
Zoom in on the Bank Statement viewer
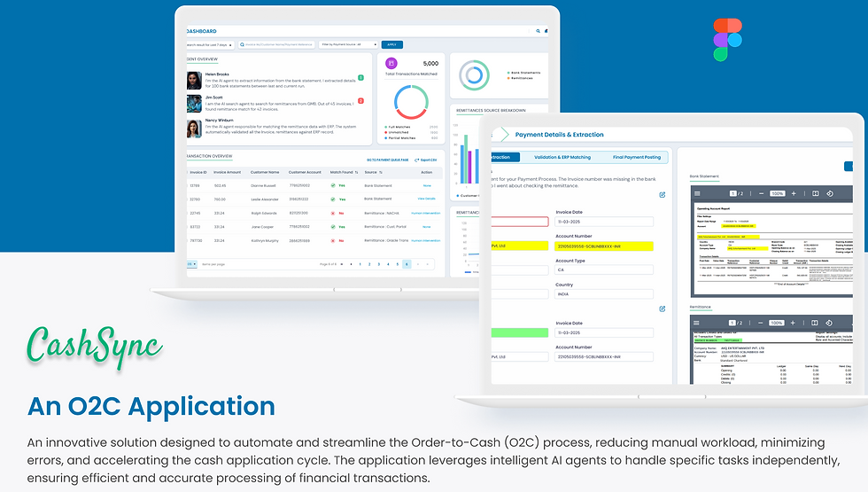click(x=794, y=193)
